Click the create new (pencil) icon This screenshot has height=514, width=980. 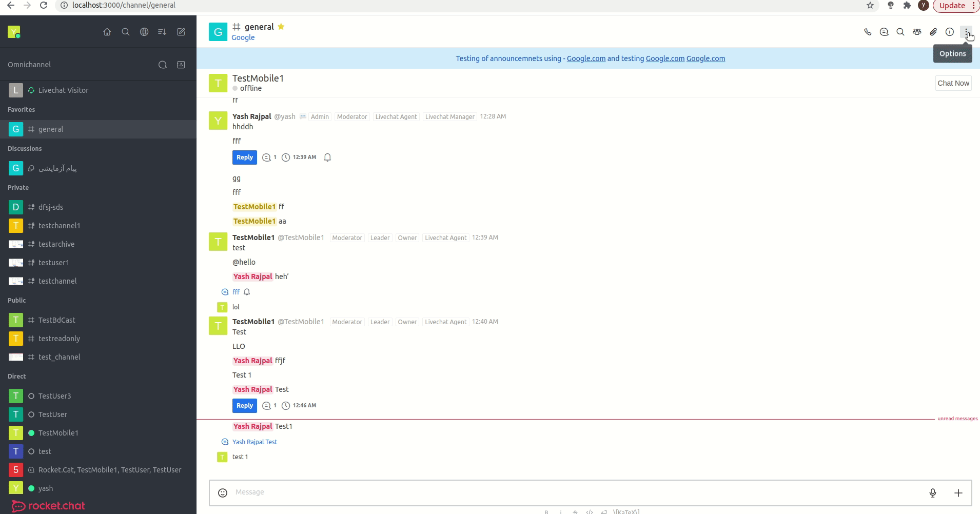[181, 32]
